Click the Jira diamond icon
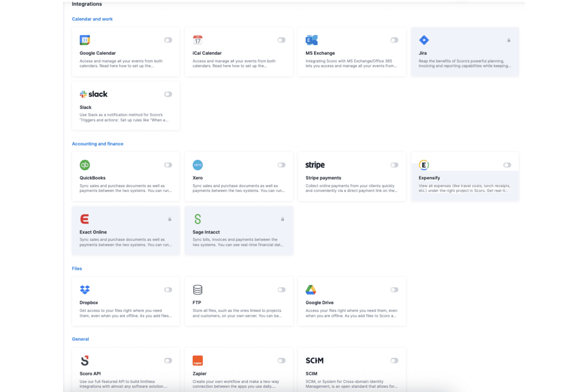The width and height of the screenshot is (588, 392). point(424,40)
